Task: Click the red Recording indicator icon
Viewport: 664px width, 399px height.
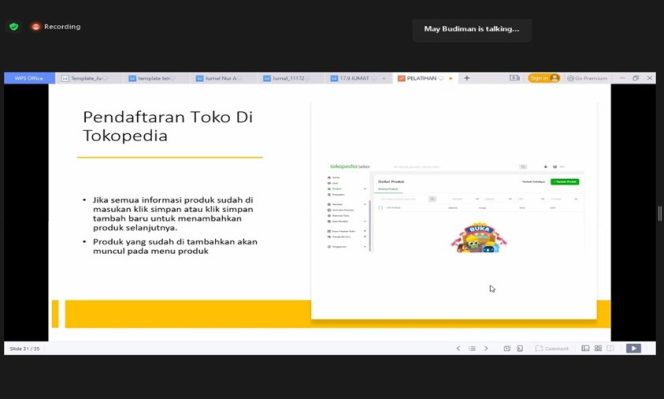Action: point(36,27)
